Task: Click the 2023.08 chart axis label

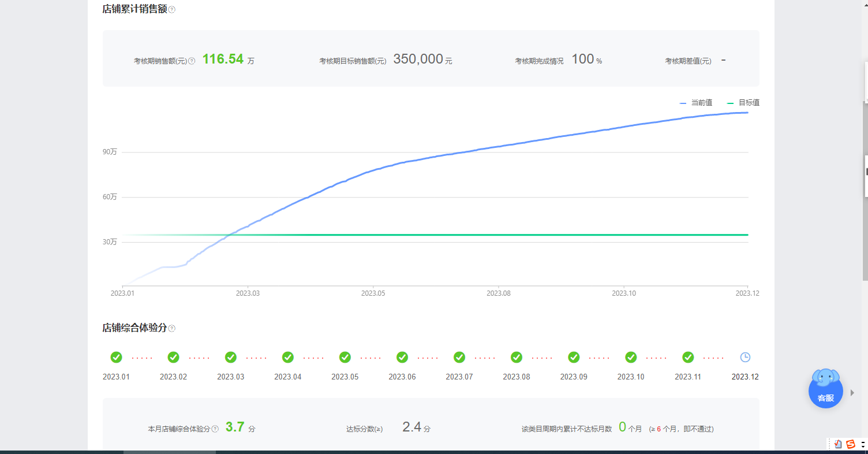Action: click(499, 293)
